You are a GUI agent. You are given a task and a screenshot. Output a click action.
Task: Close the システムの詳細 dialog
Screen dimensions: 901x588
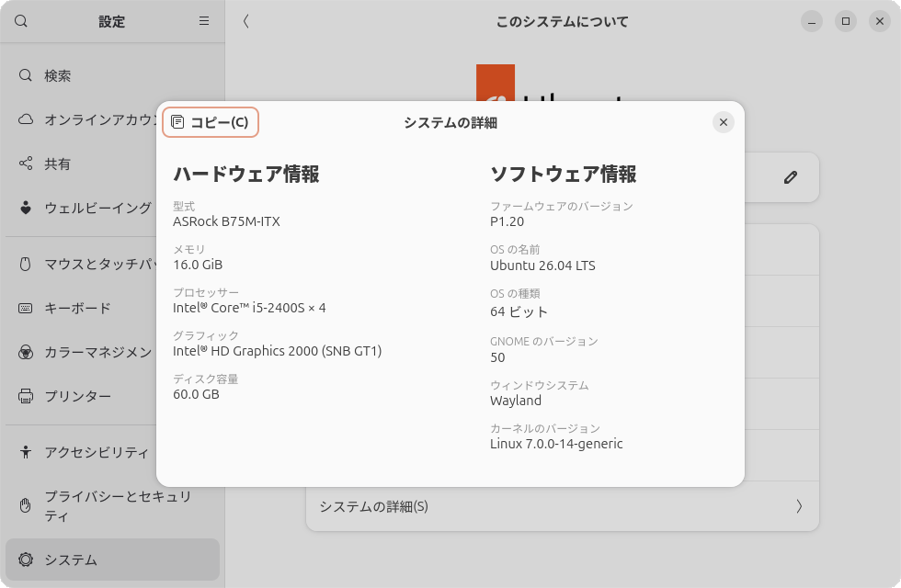[x=723, y=121]
